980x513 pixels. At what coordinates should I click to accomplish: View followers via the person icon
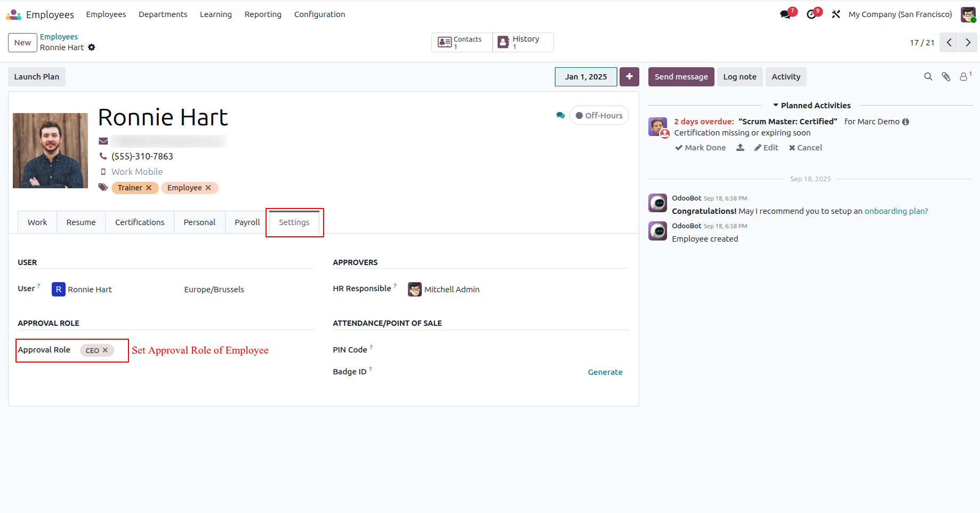click(x=963, y=77)
